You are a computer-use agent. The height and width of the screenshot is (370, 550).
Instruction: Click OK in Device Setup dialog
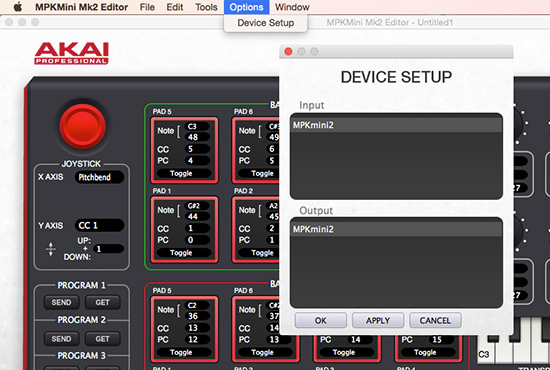pyautogui.click(x=321, y=321)
